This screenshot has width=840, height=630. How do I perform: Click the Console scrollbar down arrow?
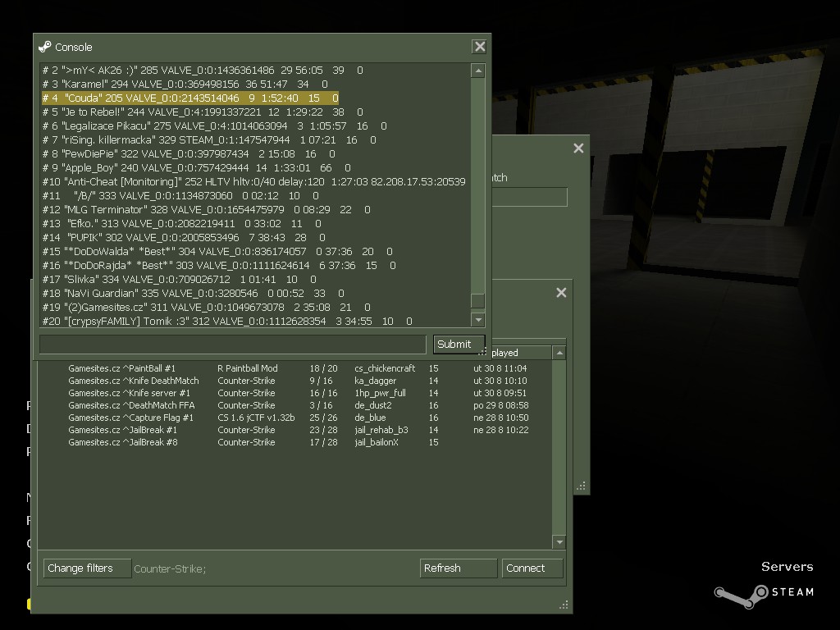[478, 320]
